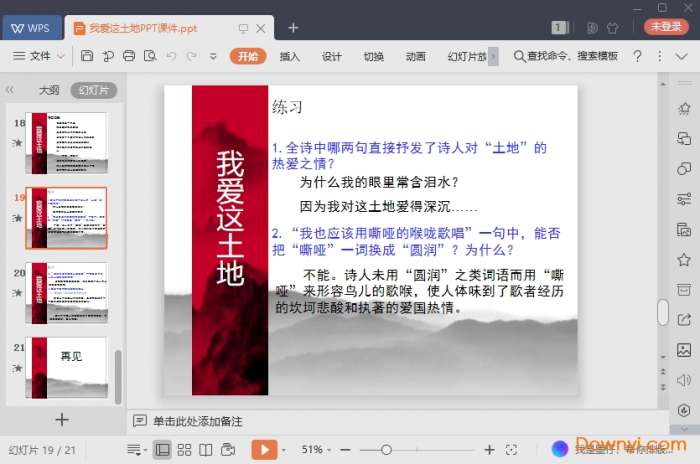Switch to 幻灯片 thumbnail view
Image resolution: width=700 pixels, height=464 pixels.
click(x=94, y=90)
